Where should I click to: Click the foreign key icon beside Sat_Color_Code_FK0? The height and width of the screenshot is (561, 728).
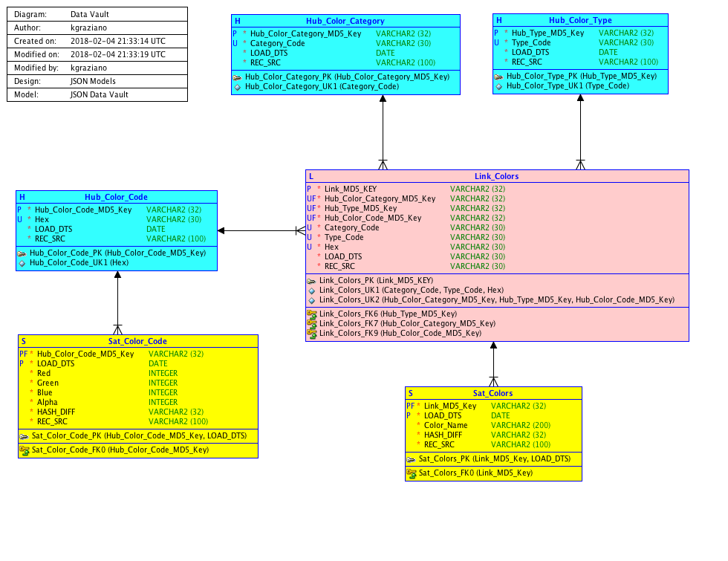(24, 450)
